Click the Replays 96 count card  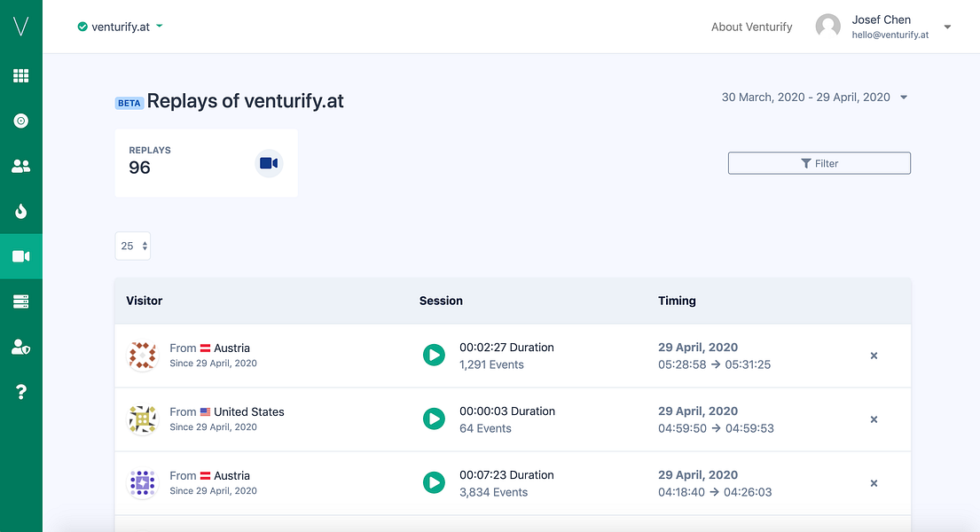click(x=207, y=163)
